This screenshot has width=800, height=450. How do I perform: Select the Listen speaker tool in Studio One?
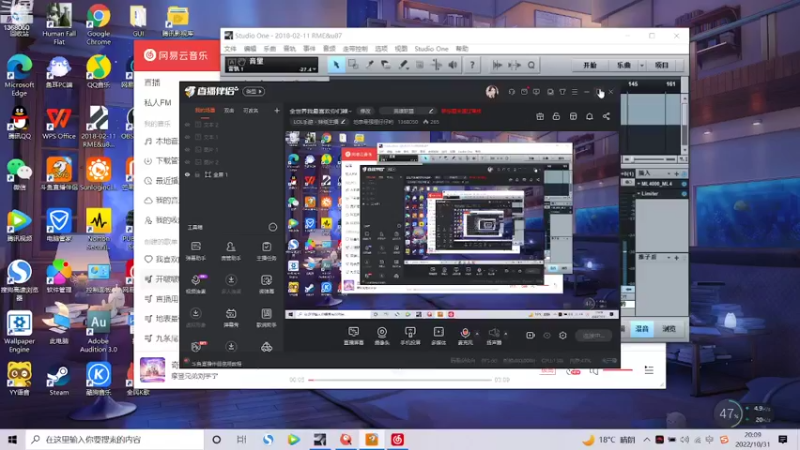click(x=453, y=65)
